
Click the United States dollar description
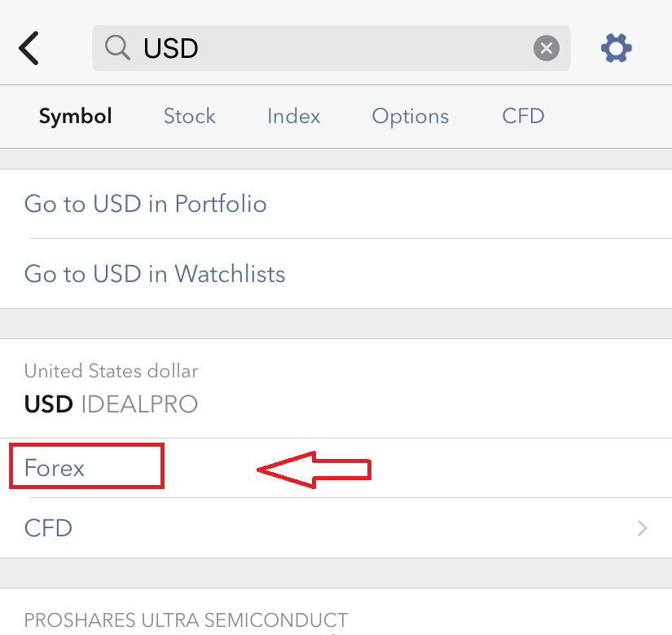pos(111,371)
